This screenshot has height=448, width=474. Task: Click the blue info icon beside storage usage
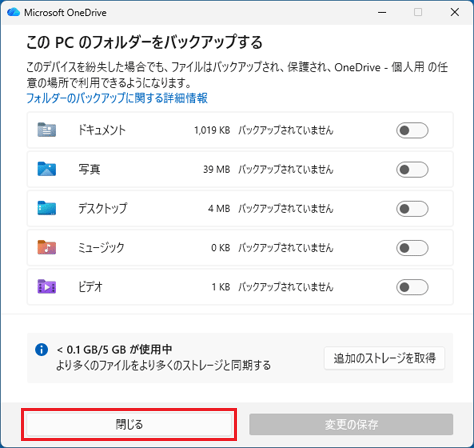pyautogui.click(x=41, y=350)
